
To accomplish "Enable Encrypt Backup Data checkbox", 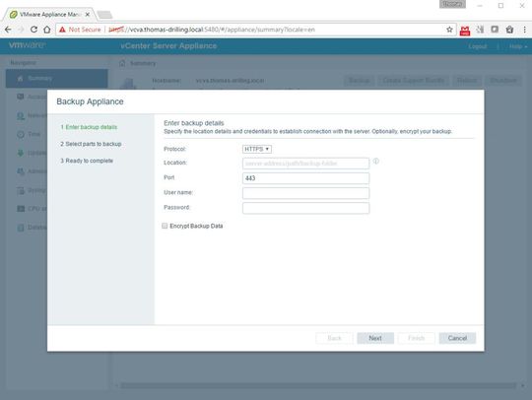I will pyautogui.click(x=165, y=226).
